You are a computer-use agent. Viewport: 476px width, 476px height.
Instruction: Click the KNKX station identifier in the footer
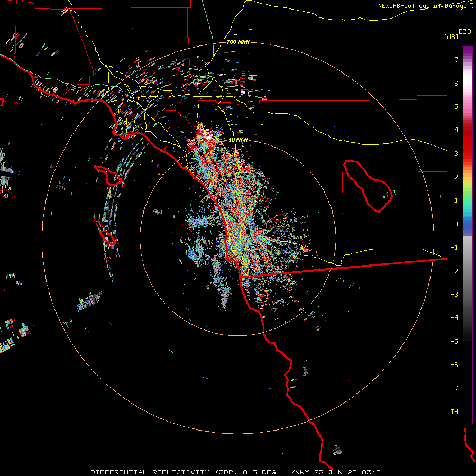click(x=300, y=472)
